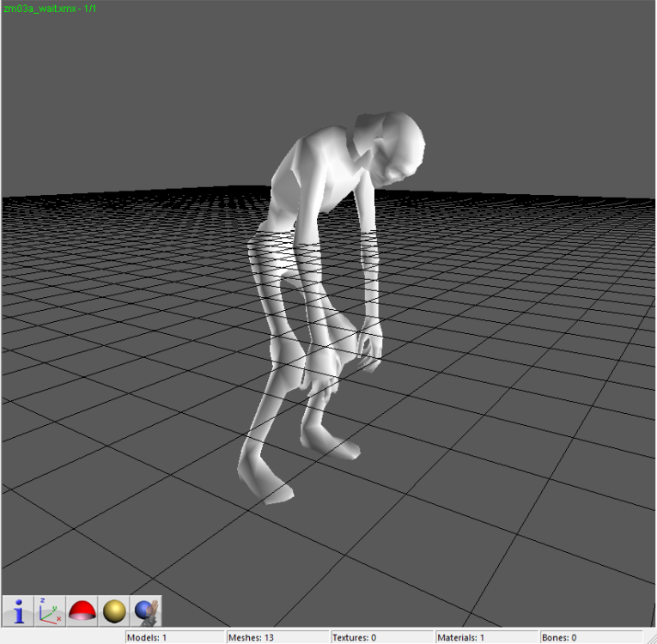
Task: Toggle the XYZ axes display icon
Action: click(50, 611)
